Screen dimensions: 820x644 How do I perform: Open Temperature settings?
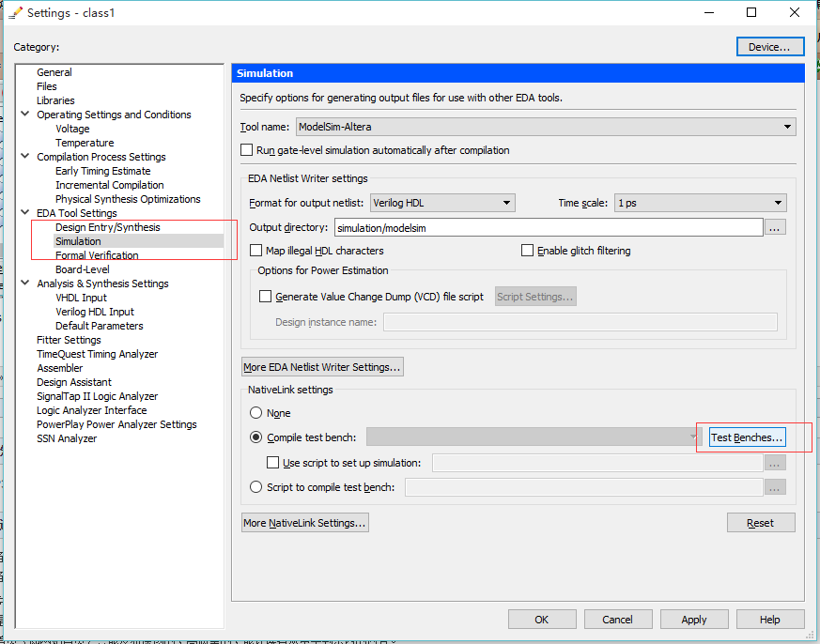(x=85, y=143)
